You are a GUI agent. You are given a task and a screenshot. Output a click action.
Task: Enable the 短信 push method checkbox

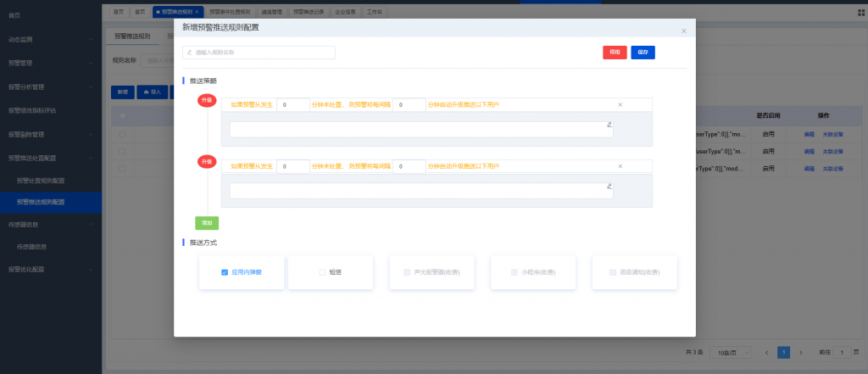pyautogui.click(x=322, y=272)
